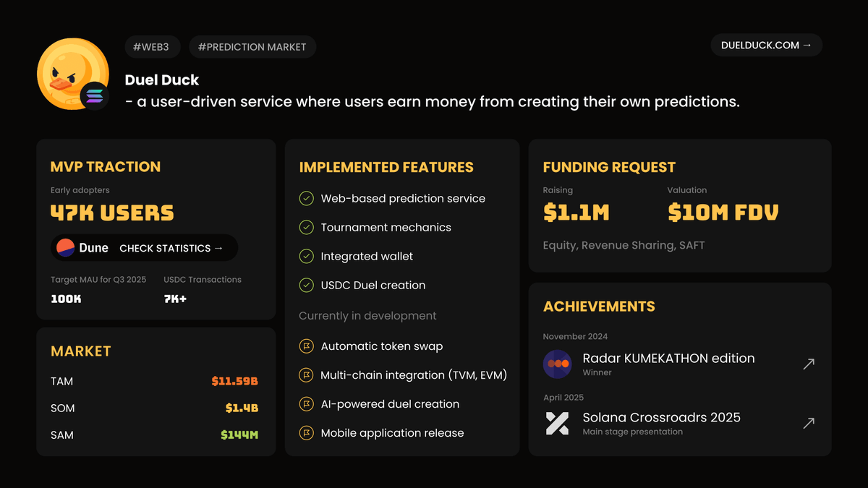Viewport: 868px width, 488px height.
Task: Click the flag icon beside Mobile application release
Action: (307, 433)
